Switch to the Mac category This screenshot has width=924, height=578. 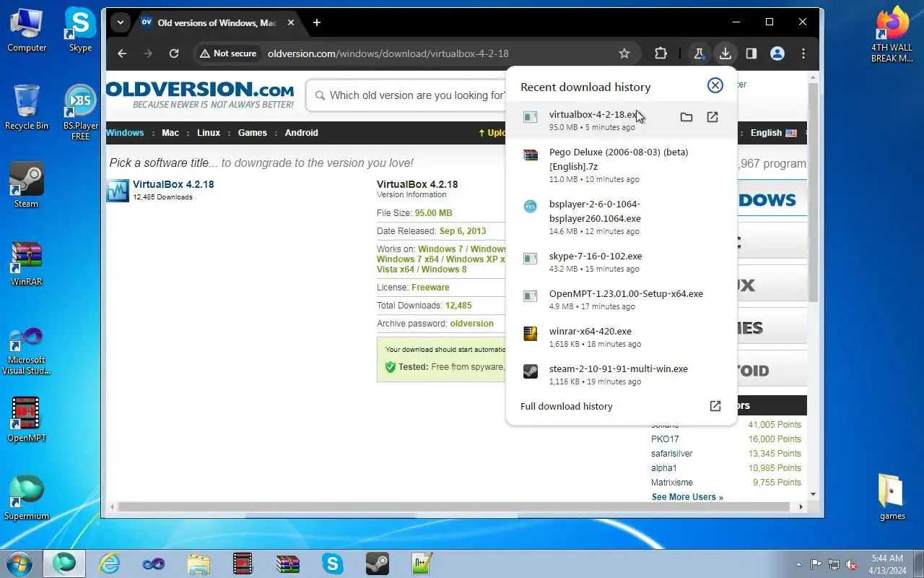click(x=170, y=133)
